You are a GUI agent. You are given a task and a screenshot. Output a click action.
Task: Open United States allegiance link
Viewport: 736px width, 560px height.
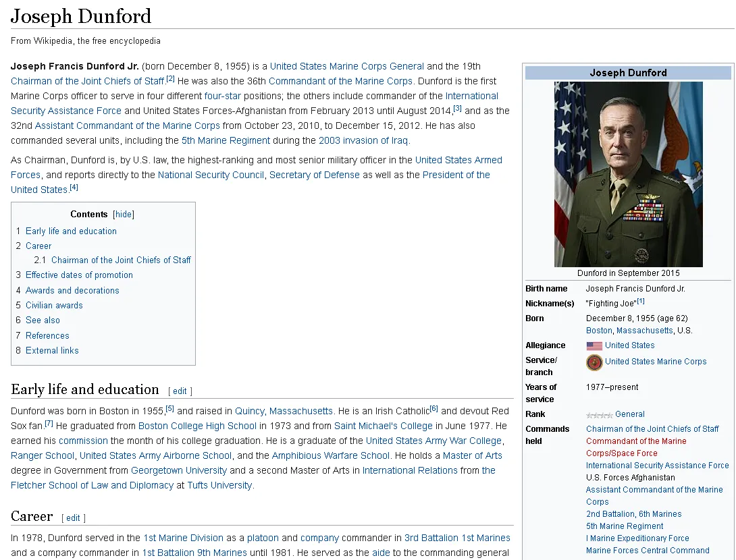tap(629, 345)
